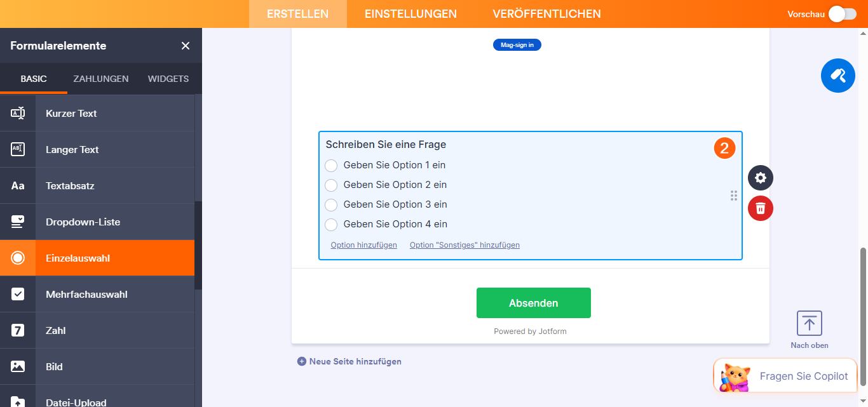Switch to the EINSTELLUNGEN tab
Viewport: 868px width, 407px height.
(x=409, y=13)
